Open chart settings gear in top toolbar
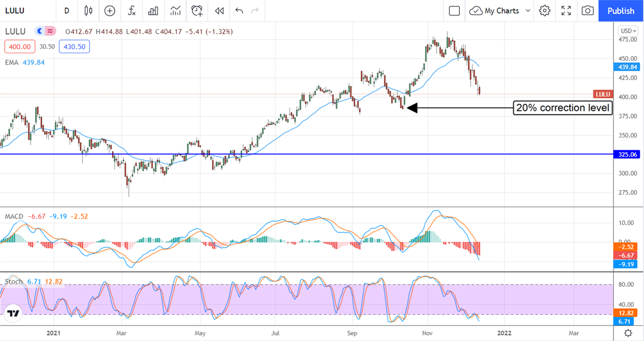 [545, 11]
